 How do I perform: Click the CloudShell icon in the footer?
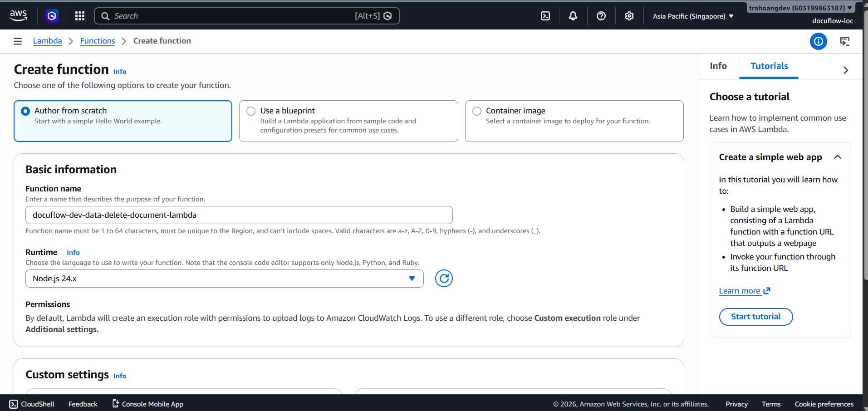tap(14, 404)
